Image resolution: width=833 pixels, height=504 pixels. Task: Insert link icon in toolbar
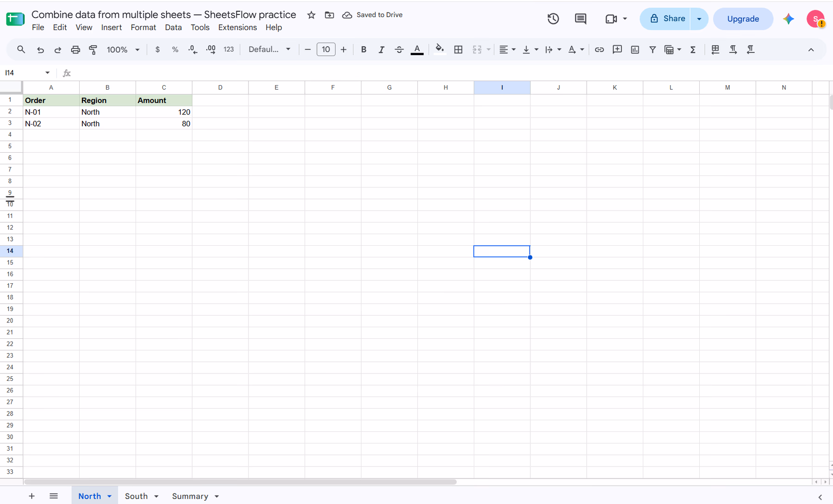tap(599, 50)
